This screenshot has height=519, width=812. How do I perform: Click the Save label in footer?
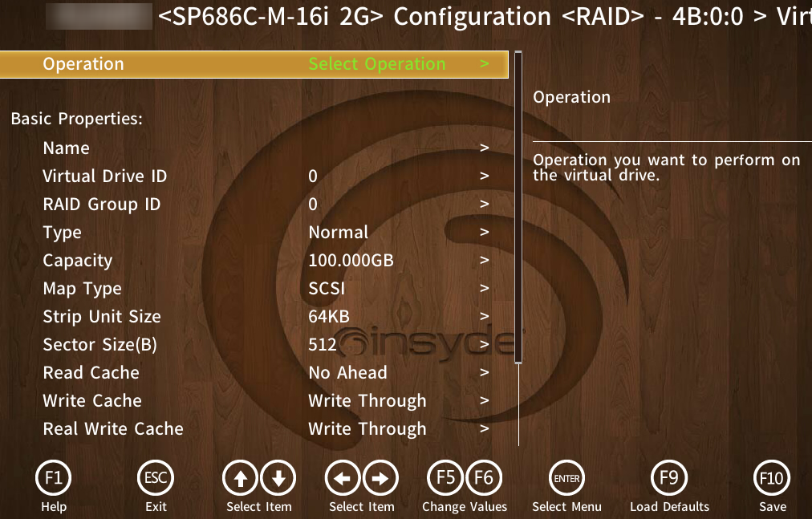773,507
